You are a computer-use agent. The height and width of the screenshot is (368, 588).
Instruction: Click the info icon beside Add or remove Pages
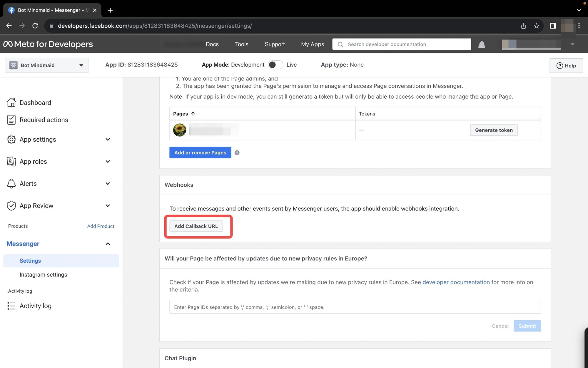(237, 153)
